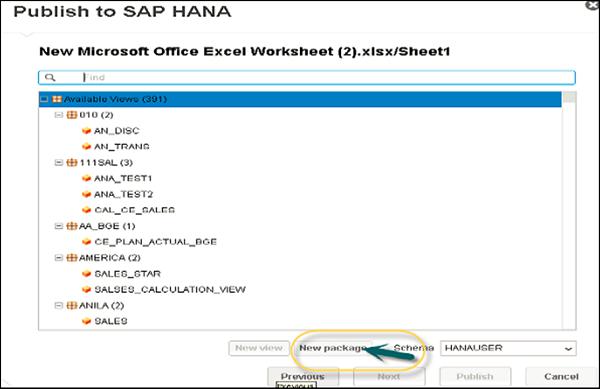
Task: Click the Available Views root icon
Action: click(x=57, y=99)
